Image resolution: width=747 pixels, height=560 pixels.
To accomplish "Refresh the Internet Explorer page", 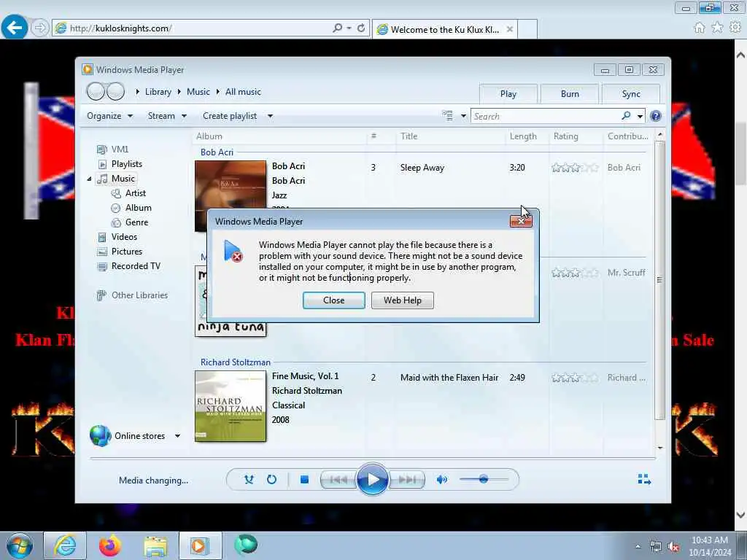I will (x=361, y=28).
